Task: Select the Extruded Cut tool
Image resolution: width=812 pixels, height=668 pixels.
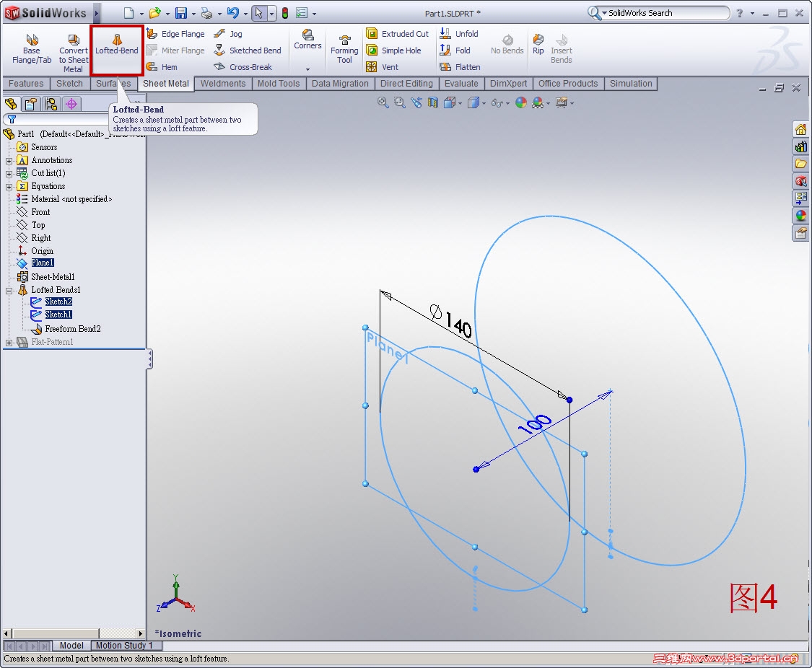Action: 397,34
